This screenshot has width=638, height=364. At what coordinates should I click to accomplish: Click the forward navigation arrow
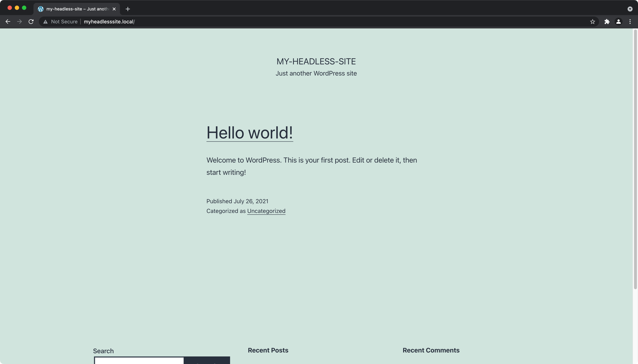click(x=19, y=22)
